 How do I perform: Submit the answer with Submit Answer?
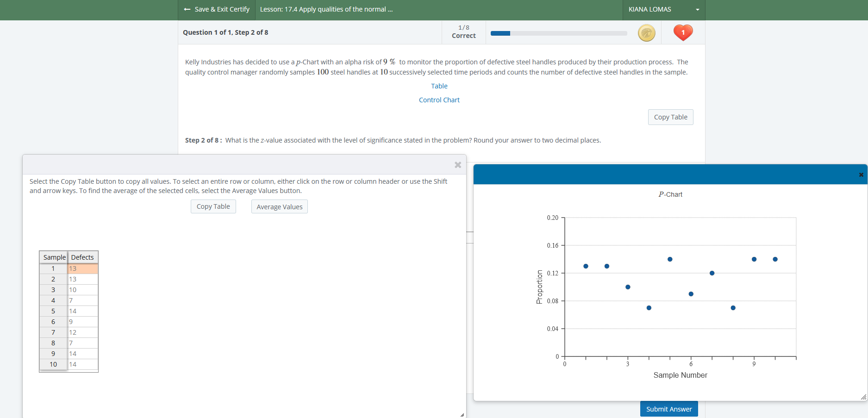click(x=668, y=408)
